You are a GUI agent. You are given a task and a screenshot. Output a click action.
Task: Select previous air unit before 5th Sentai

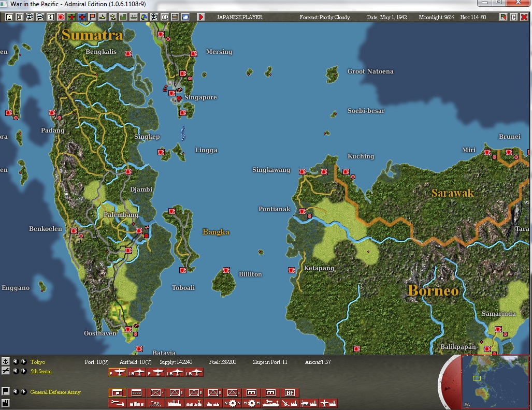click(16, 371)
